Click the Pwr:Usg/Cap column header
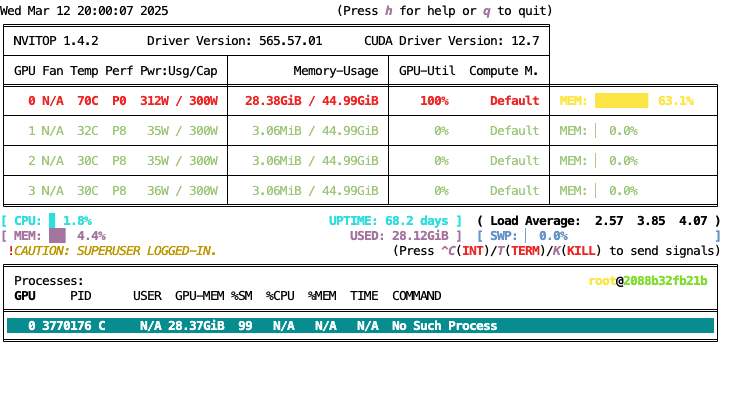Screen dimensions: 739x418 179,71
